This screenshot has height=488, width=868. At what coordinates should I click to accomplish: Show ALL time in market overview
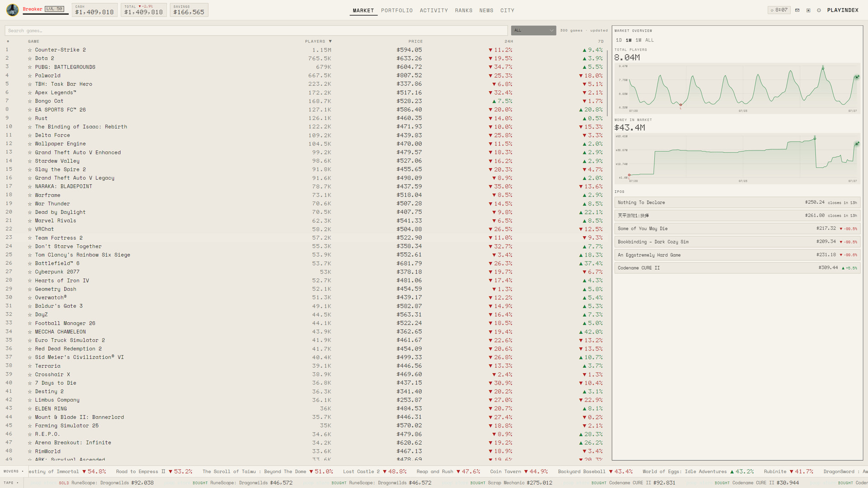click(x=650, y=40)
